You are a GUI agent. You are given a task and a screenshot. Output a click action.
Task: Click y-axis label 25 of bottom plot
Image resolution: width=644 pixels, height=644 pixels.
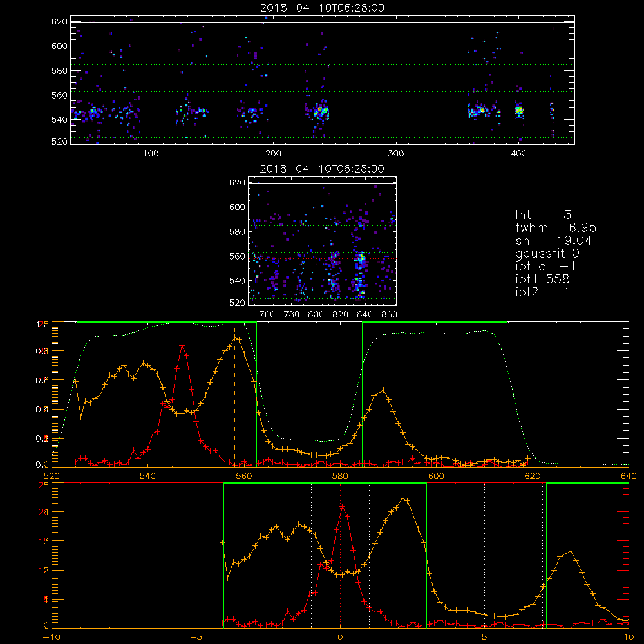[x=44, y=485]
